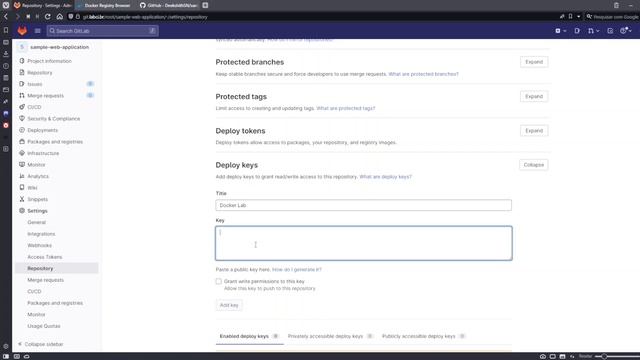
Task: Click the sync cloud icon in status bar
Action: (x=27, y=356)
